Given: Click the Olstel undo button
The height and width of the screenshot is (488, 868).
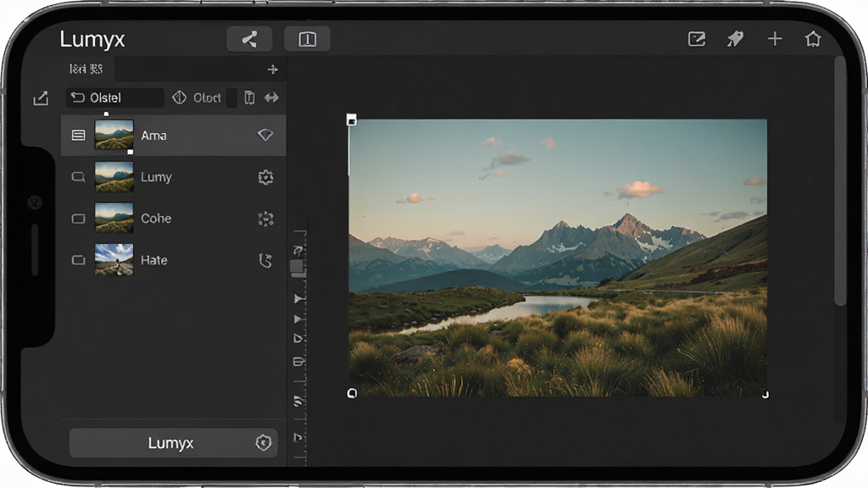Looking at the screenshot, I should [115, 98].
